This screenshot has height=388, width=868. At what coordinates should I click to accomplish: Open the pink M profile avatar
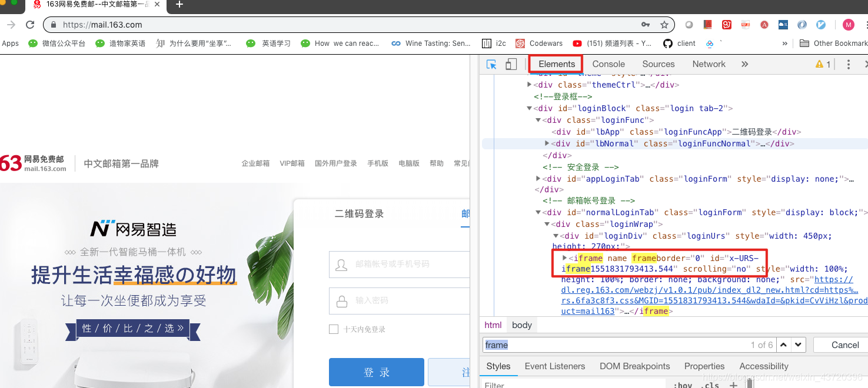848,25
